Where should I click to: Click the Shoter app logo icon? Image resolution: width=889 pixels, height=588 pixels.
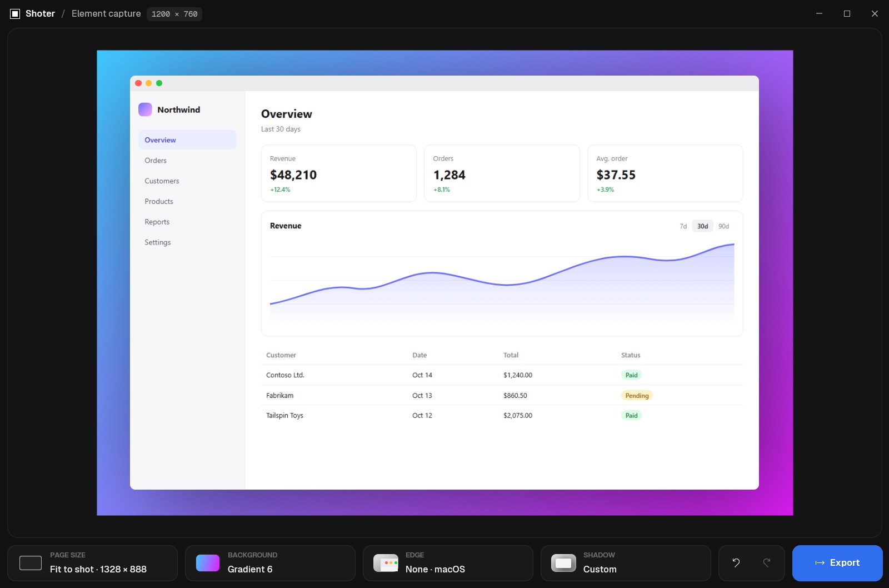pos(15,14)
